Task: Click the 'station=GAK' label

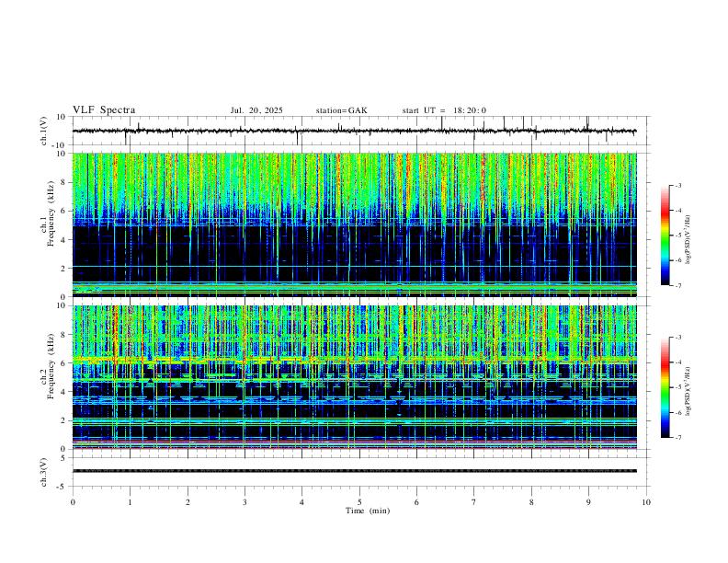Action: [341, 110]
